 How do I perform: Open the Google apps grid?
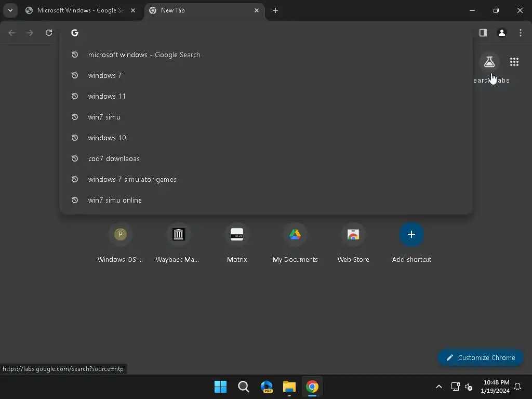(x=514, y=62)
